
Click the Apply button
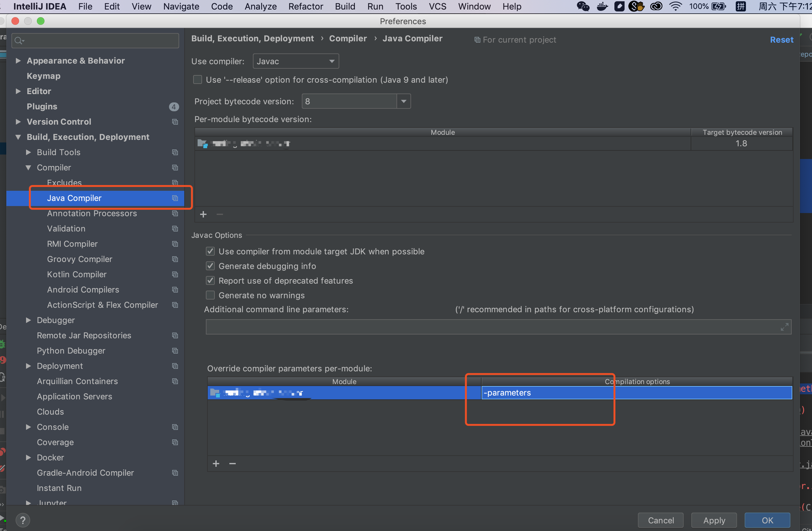[x=714, y=520]
